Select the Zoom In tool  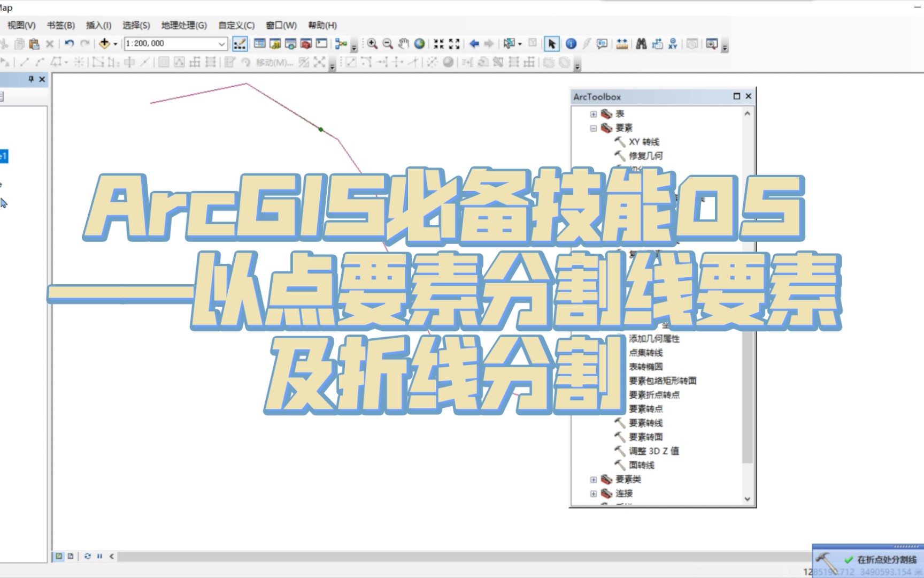coord(371,44)
